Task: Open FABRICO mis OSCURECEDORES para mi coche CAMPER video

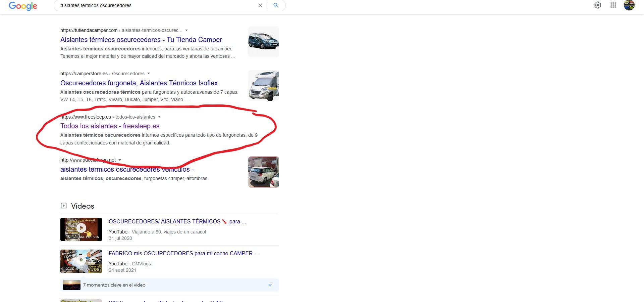Action: [x=183, y=253]
